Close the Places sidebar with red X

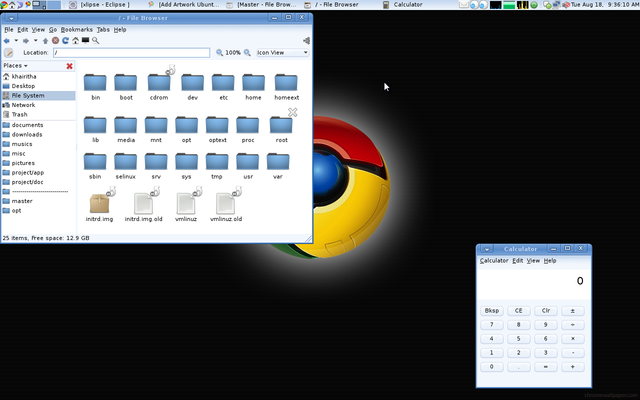point(69,66)
